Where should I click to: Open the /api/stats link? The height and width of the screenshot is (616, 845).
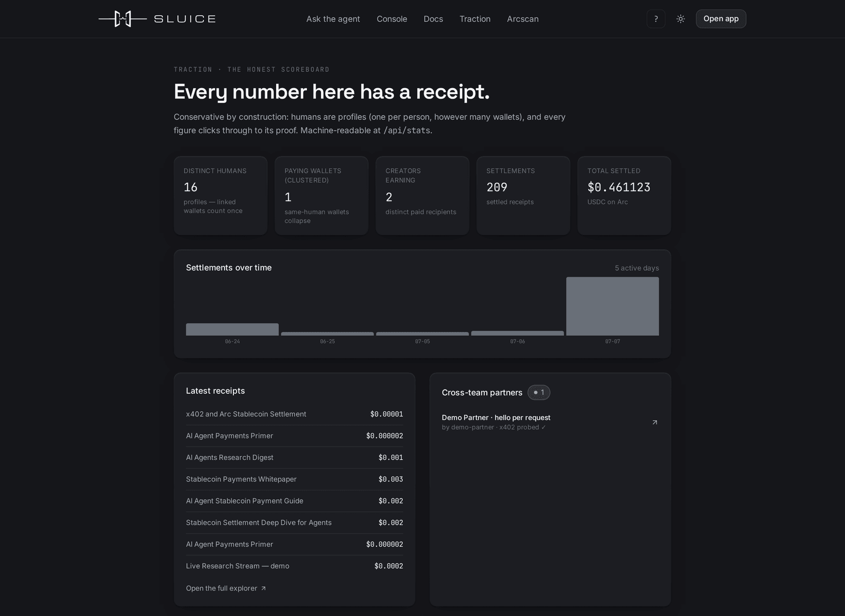click(x=407, y=130)
